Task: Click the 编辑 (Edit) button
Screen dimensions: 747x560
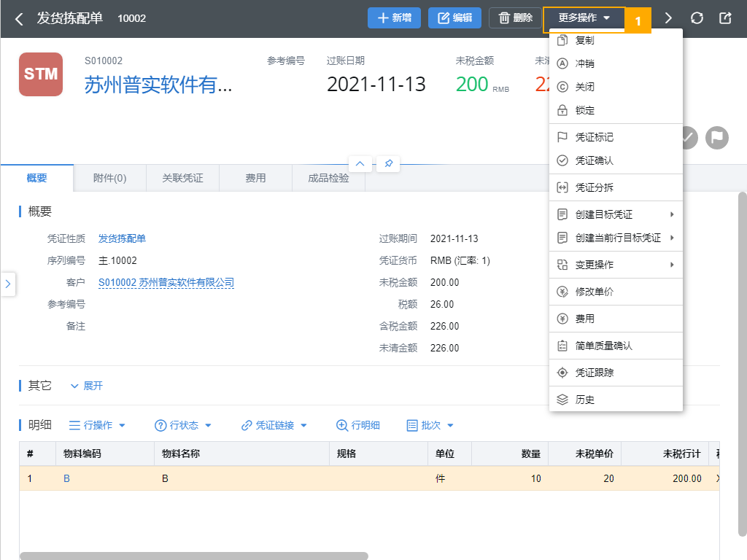Action: coord(454,18)
